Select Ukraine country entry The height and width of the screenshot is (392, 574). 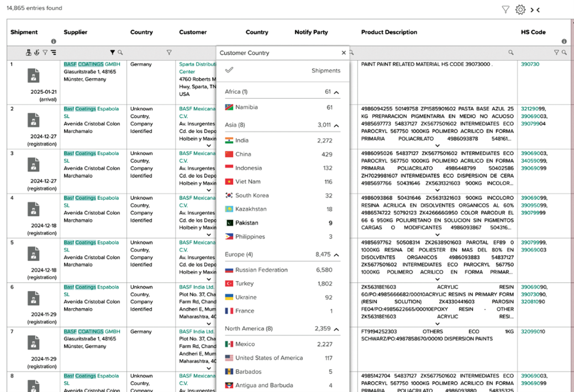pyautogui.click(x=279, y=297)
